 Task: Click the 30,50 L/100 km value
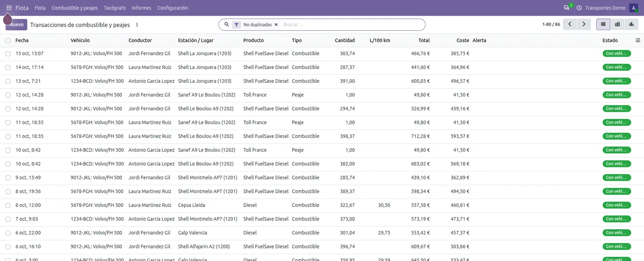tap(384, 205)
